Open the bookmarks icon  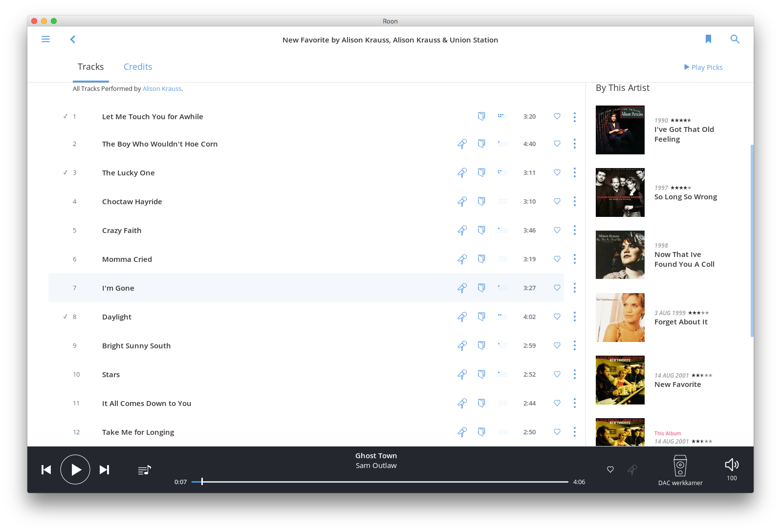pyautogui.click(x=708, y=39)
